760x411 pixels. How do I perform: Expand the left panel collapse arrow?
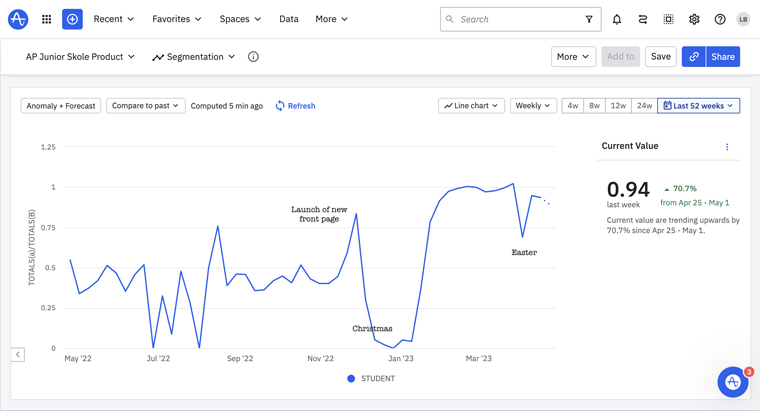pos(18,354)
